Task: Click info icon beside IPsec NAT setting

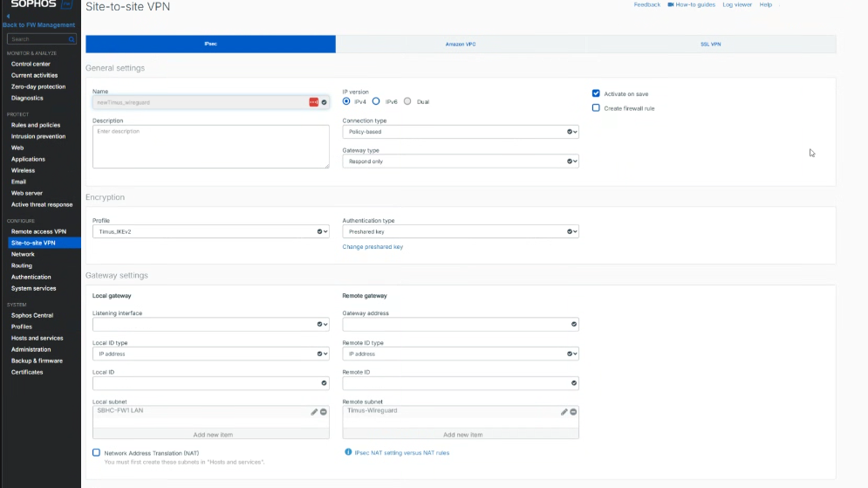Action: pos(348,452)
